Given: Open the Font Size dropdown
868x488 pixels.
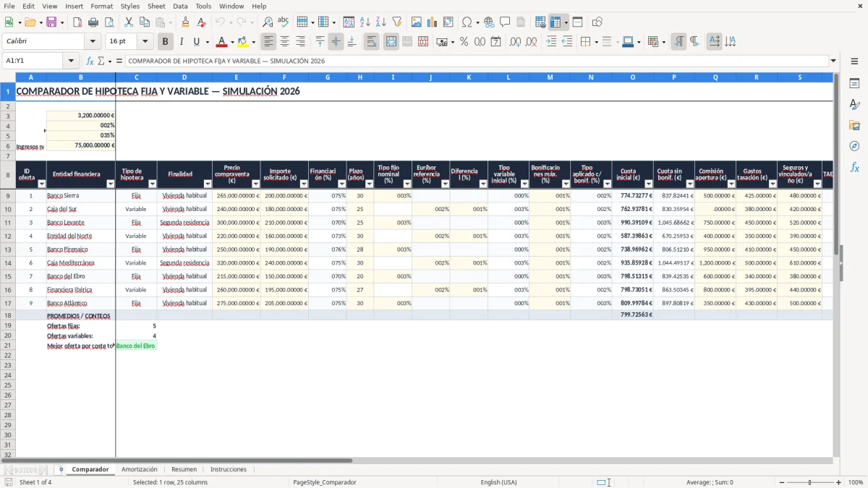Looking at the screenshot, I should click(x=145, y=42).
